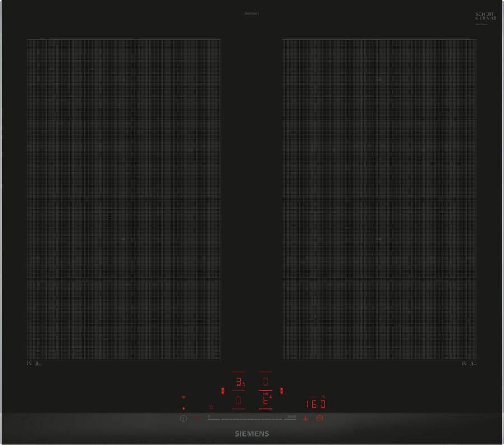Tap the frying sensor pan icon
Screen dimensions: 504x445
point(306,418)
